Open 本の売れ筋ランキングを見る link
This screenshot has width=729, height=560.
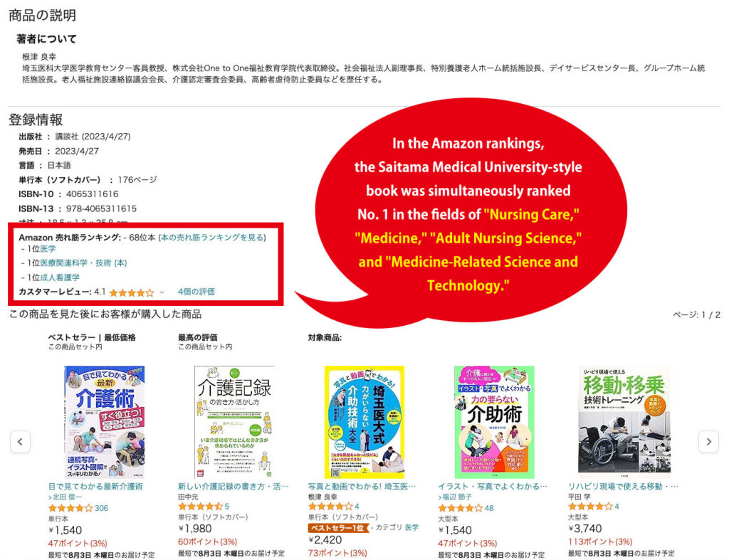pyautogui.click(x=212, y=238)
